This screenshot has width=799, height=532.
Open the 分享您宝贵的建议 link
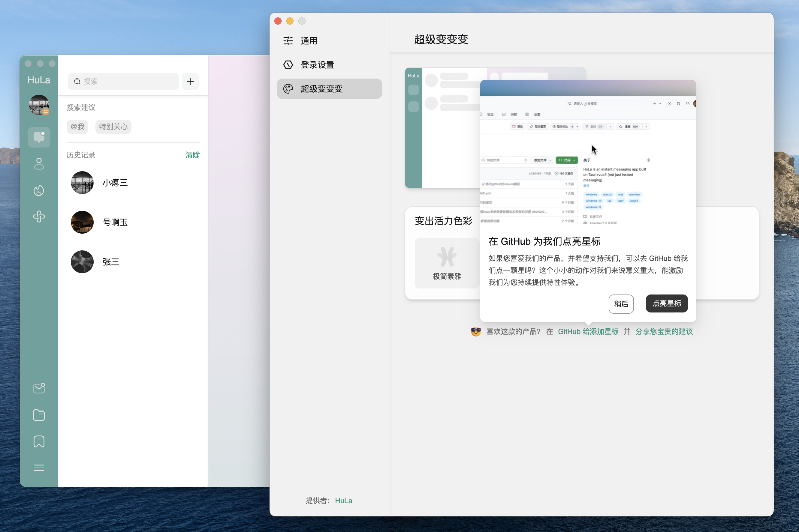[x=664, y=331]
